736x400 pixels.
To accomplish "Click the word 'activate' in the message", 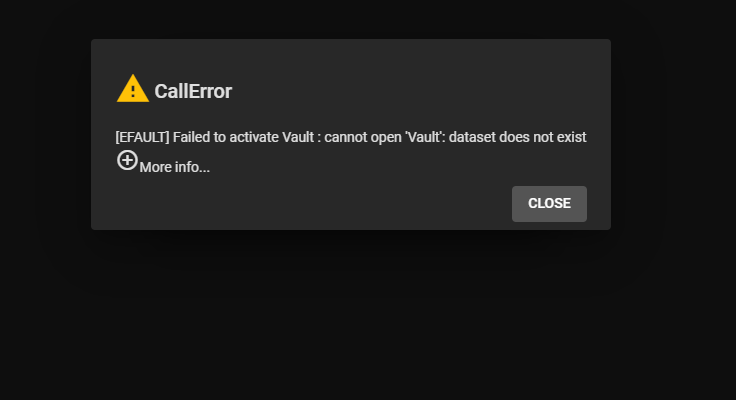I will [253, 137].
